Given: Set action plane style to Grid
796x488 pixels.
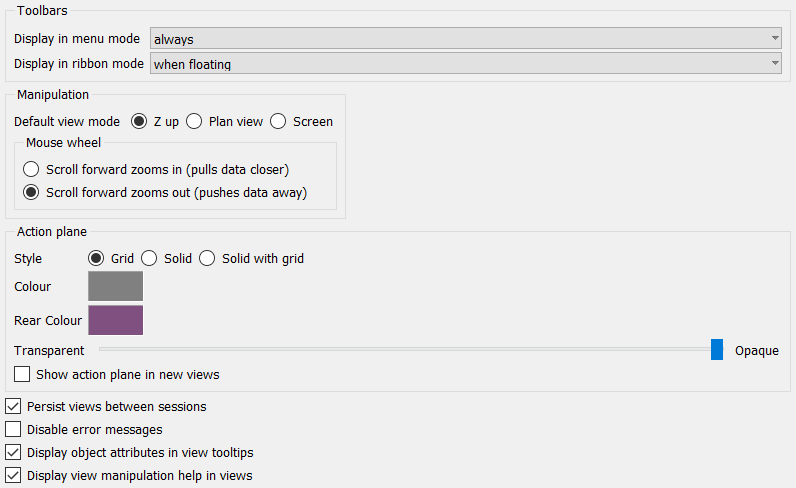Looking at the screenshot, I should point(96,258).
